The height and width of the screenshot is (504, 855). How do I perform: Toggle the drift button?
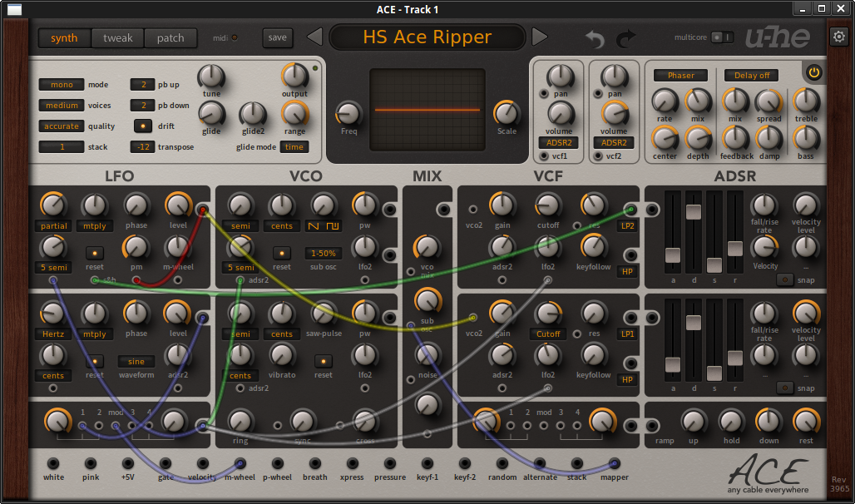point(143,126)
